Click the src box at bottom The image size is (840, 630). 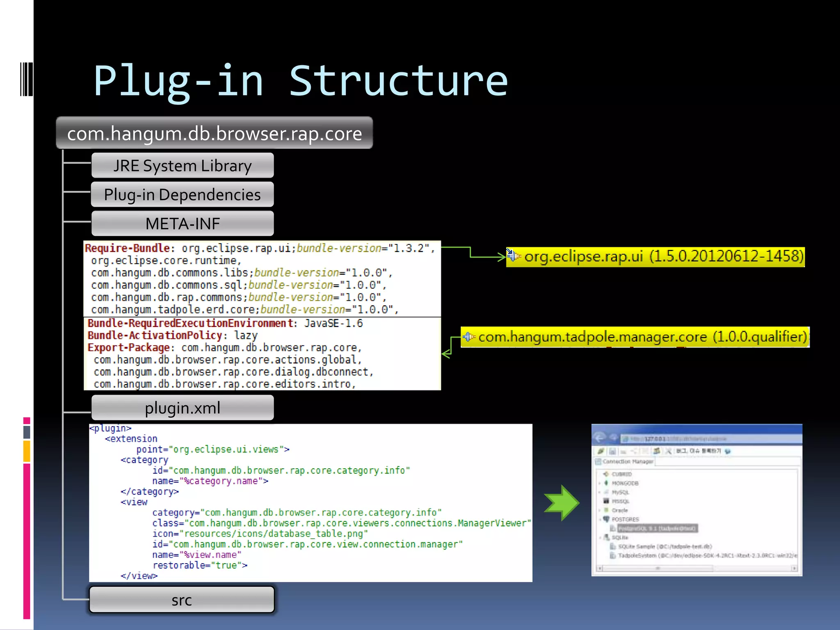tap(182, 600)
